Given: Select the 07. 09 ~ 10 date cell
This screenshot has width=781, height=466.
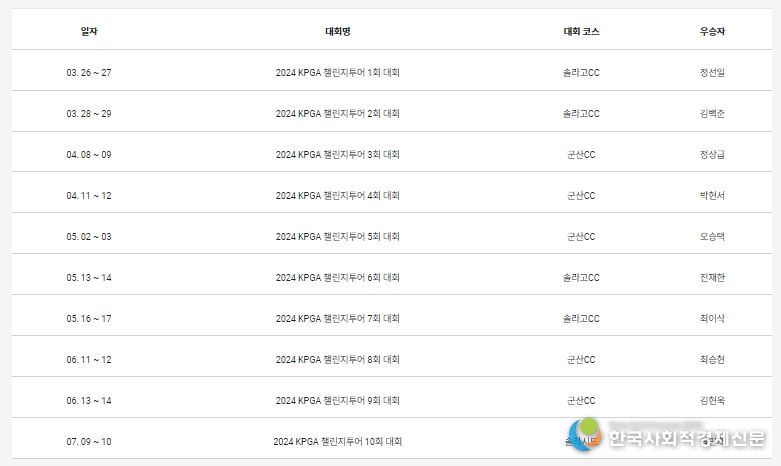Looking at the screenshot, I should (89, 442).
